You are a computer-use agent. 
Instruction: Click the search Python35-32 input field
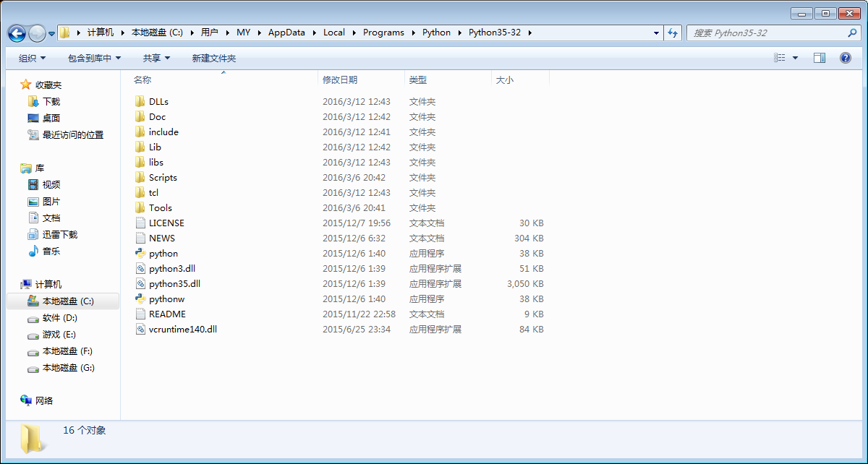tap(767, 33)
